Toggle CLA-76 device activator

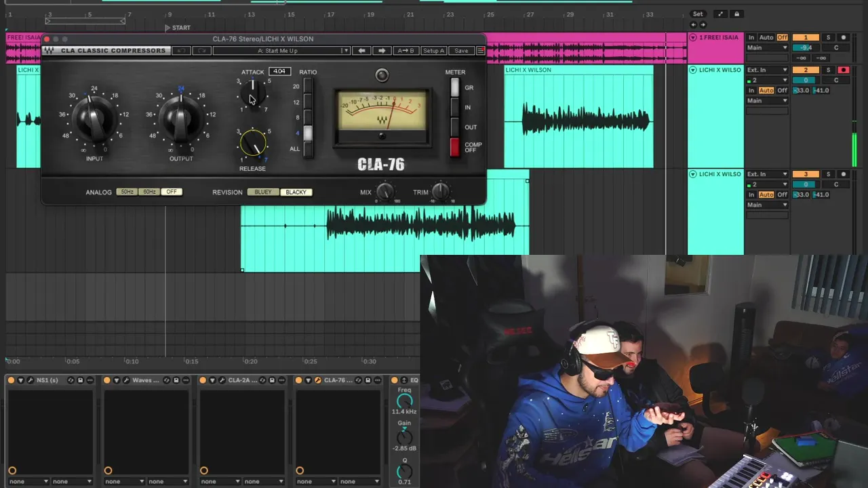(298, 380)
